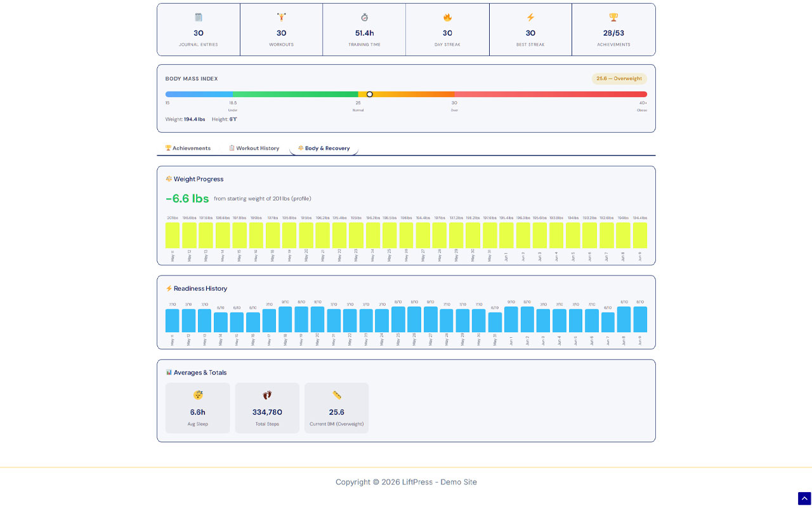Click the red obese segment of the BMI bar

(x=551, y=95)
